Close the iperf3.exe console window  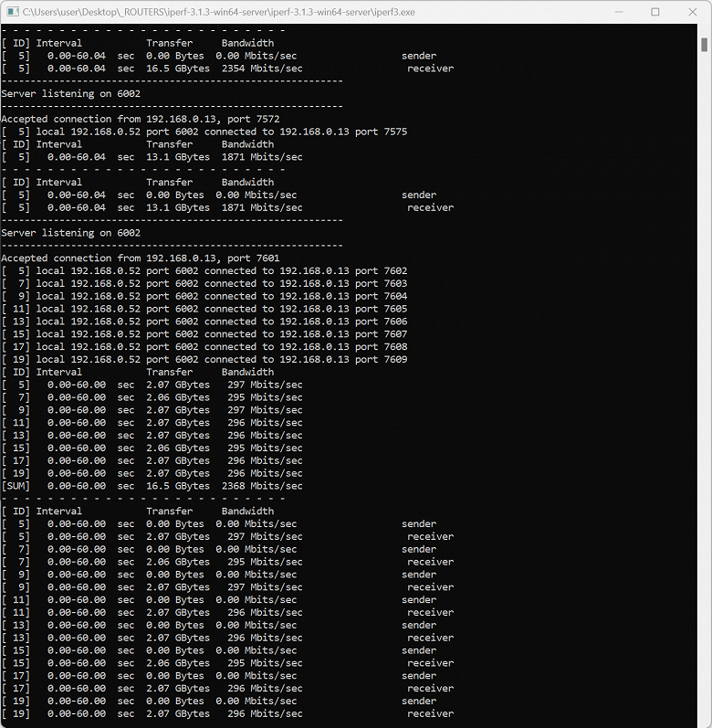pos(692,12)
